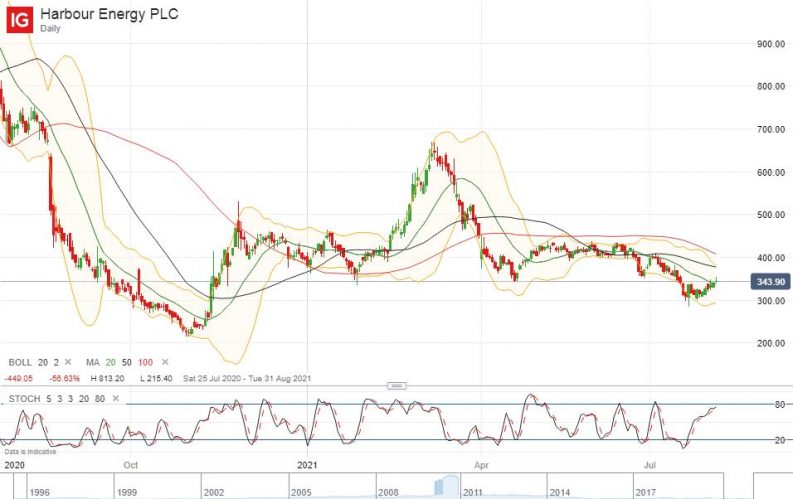Click the 900.00 level on the price axis

[x=769, y=44]
